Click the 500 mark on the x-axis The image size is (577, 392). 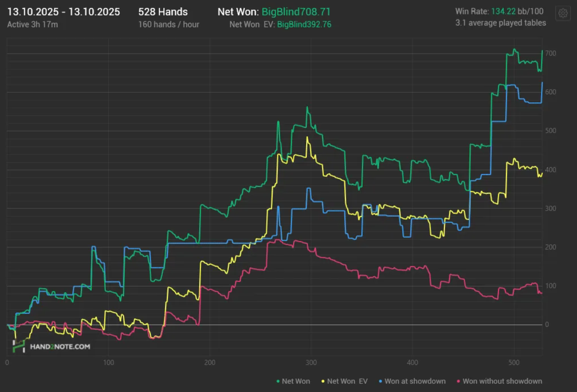click(x=514, y=362)
